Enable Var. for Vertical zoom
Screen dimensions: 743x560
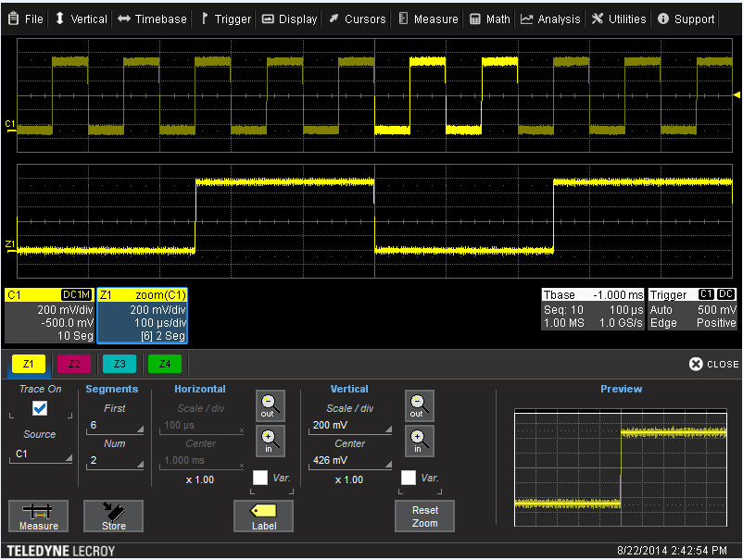tap(408, 478)
